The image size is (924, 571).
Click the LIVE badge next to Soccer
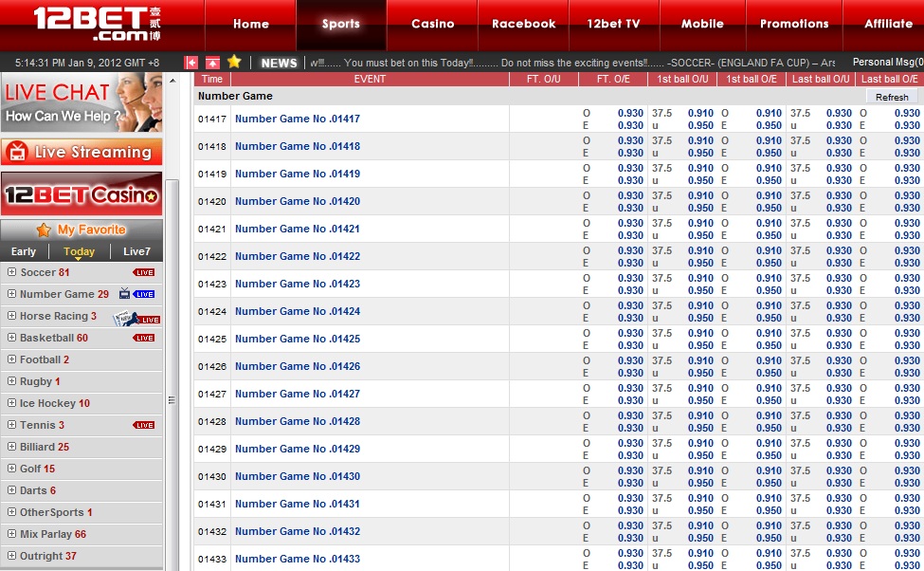tap(144, 272)
